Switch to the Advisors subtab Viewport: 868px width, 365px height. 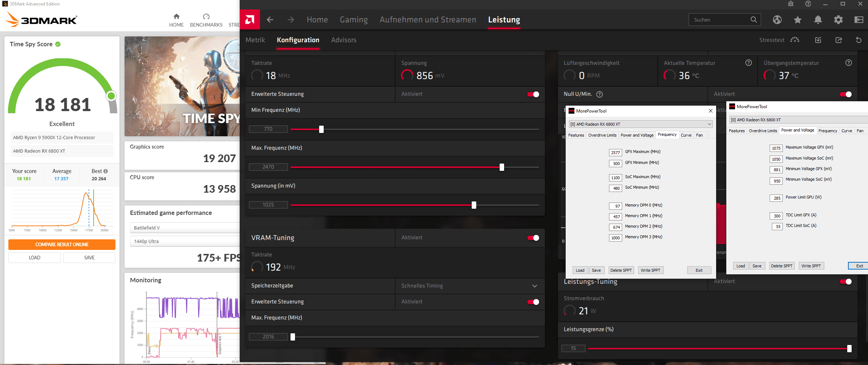tap(343, 40)
